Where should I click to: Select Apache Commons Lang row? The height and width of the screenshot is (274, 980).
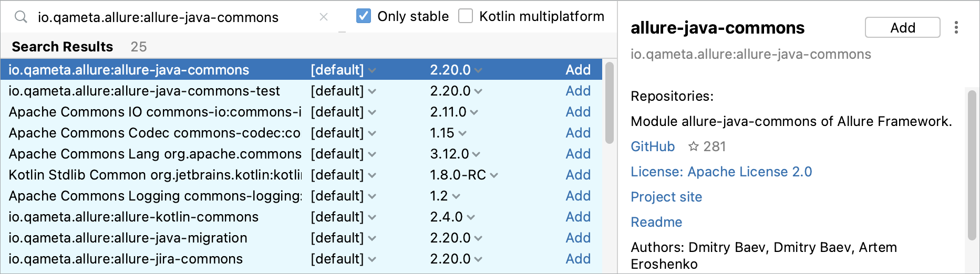point(301,154)
